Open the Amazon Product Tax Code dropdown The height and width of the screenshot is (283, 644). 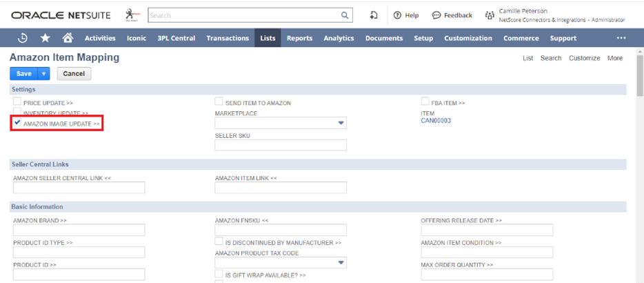click(341, 263)
